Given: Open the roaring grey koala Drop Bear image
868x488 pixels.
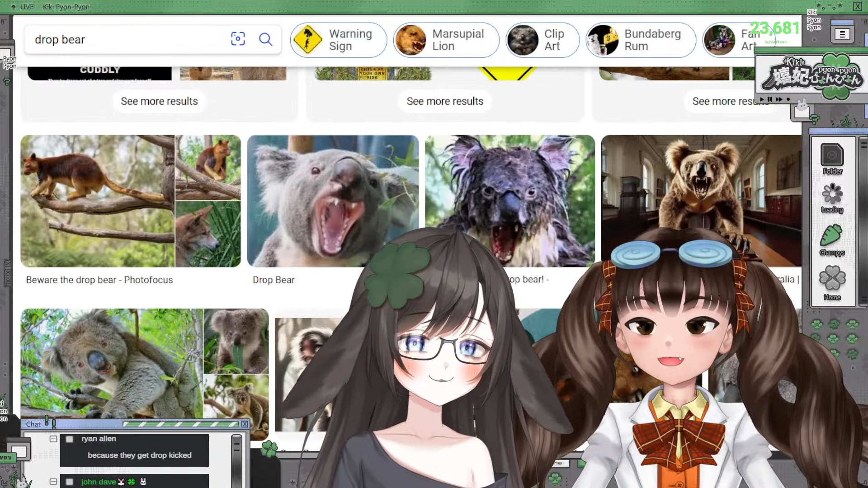Looking at the screenshot, I should 333,201.
